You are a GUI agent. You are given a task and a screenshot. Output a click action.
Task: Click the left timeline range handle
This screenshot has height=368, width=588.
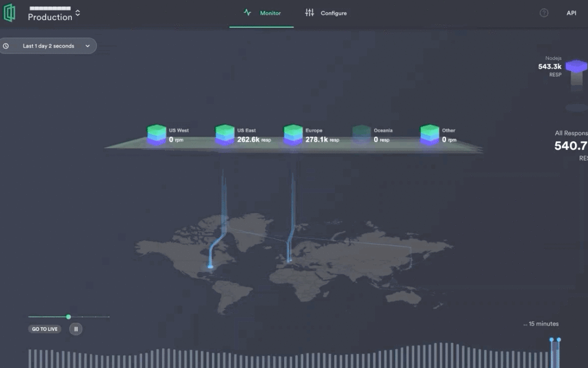tap(551, 340)
